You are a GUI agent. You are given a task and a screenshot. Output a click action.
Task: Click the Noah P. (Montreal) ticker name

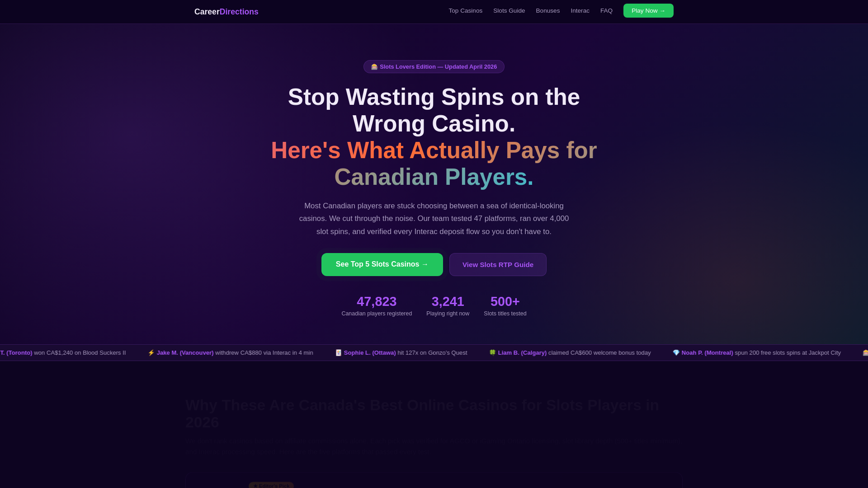(707, 353)
